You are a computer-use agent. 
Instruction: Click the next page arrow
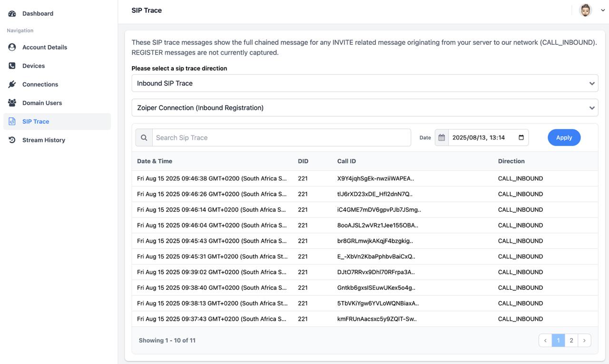coord(584,340)
